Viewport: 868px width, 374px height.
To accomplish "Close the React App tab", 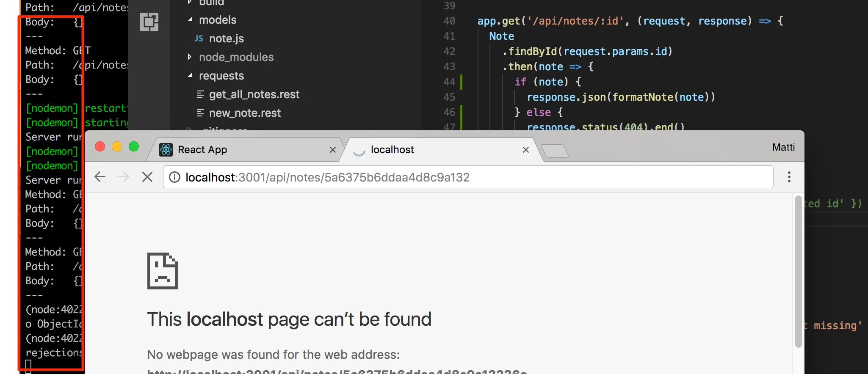I will (x=333, y=150).
